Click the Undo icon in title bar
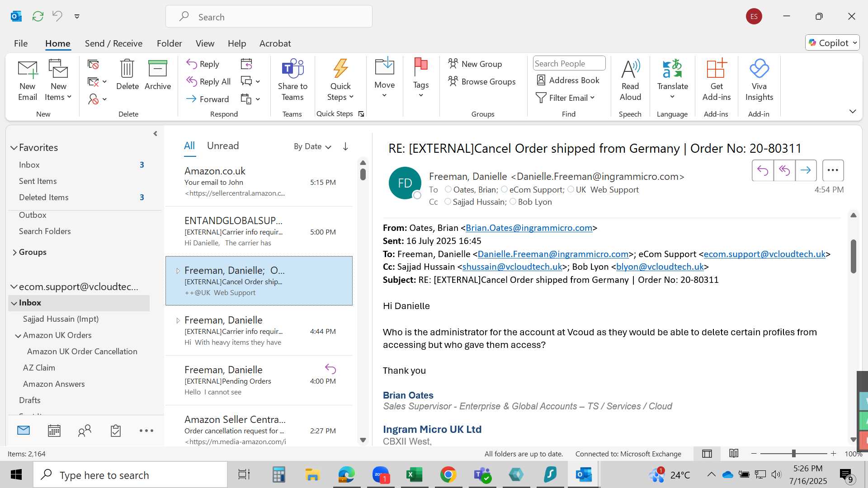The height and width of the screenshot is (488, 868). [x=57, y=16]
